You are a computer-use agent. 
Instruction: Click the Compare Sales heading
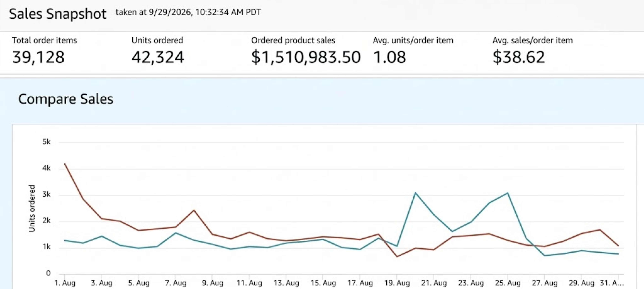66,99
